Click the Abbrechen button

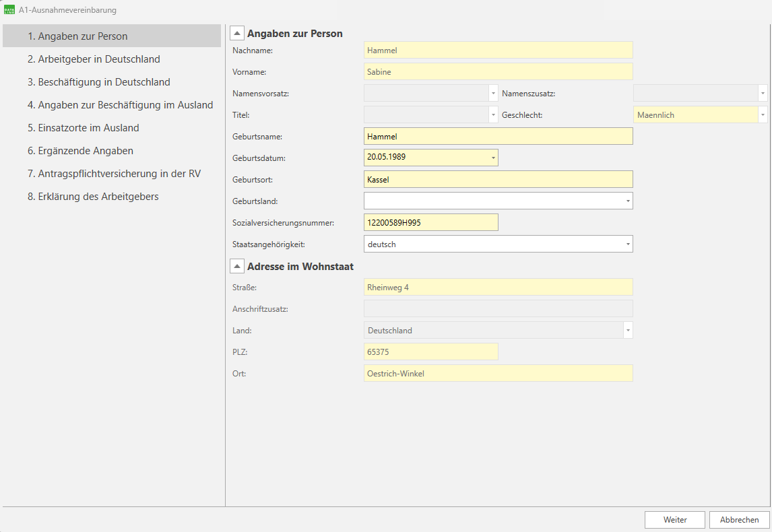739,520
